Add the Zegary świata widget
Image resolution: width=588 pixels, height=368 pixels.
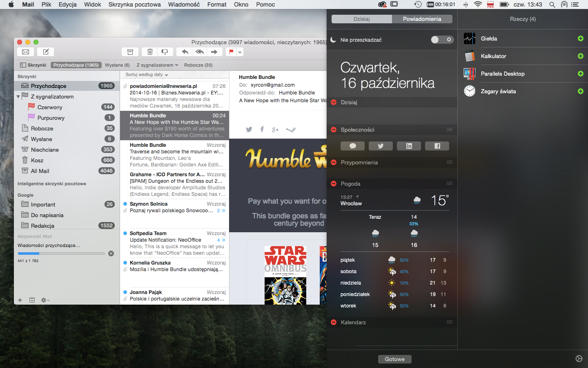581,91
